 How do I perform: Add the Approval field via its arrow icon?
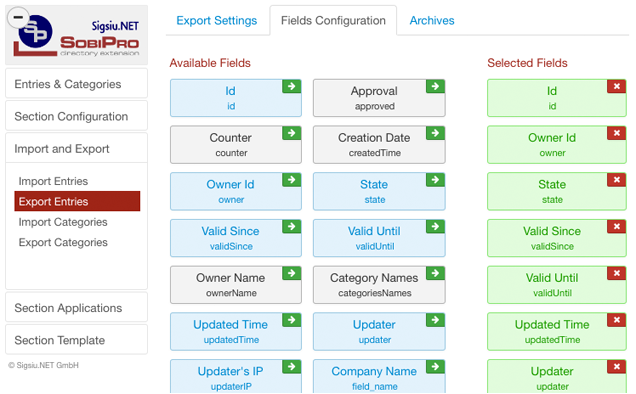(x=435, y=86)
